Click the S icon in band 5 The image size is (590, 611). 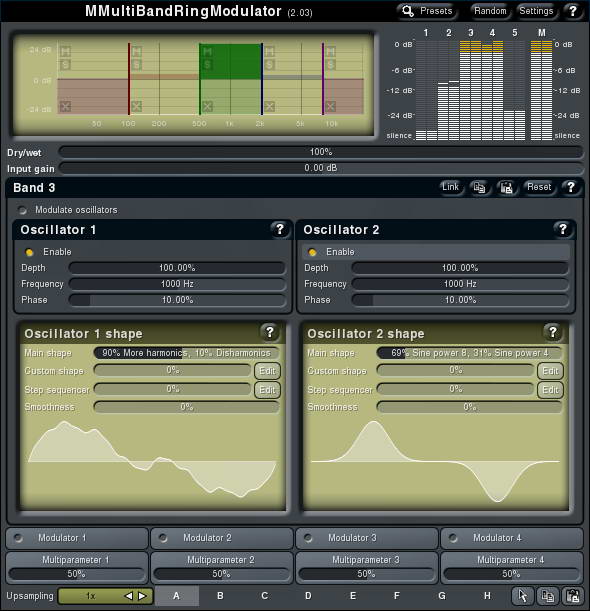(330, 64)
